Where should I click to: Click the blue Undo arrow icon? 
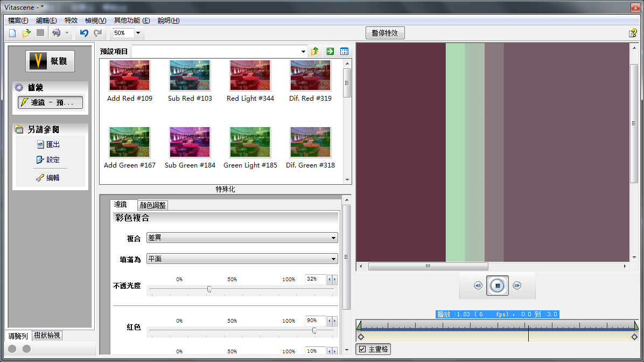(x=83, y=33)
